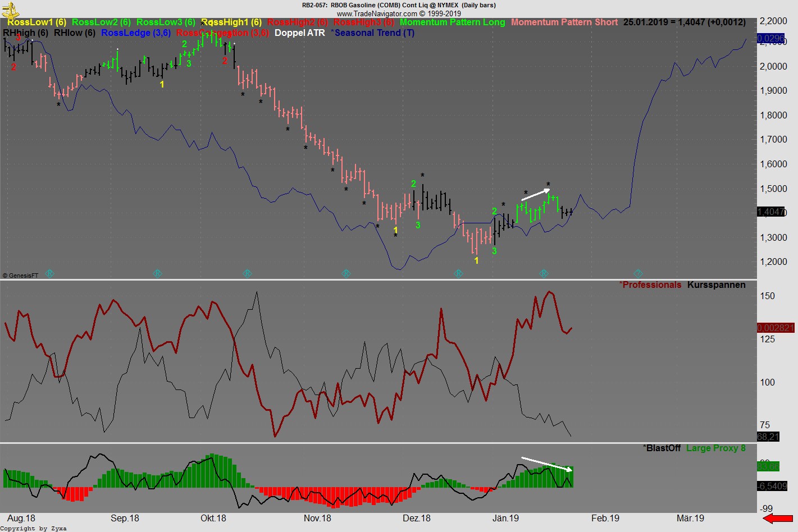Screen dimensions: 798x532
Task: Click the Large Proxy 8 label
Action: [715, 448]
